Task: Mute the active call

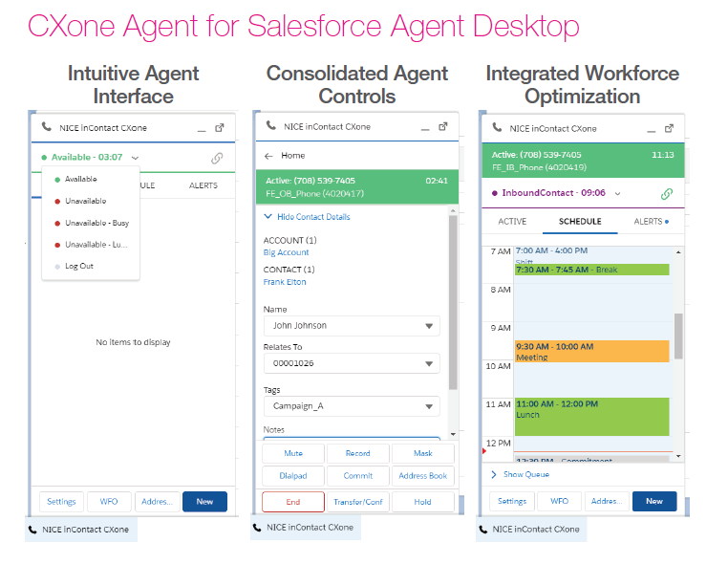Action: pyautogui.click(x=293, y=453)
